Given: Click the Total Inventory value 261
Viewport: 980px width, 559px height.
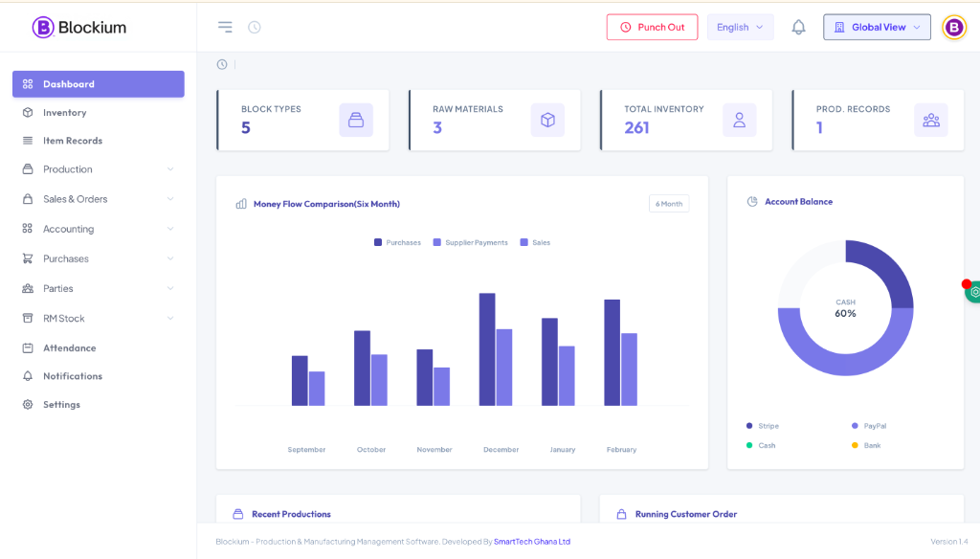Looking at the screenshot, I should 636,127.
